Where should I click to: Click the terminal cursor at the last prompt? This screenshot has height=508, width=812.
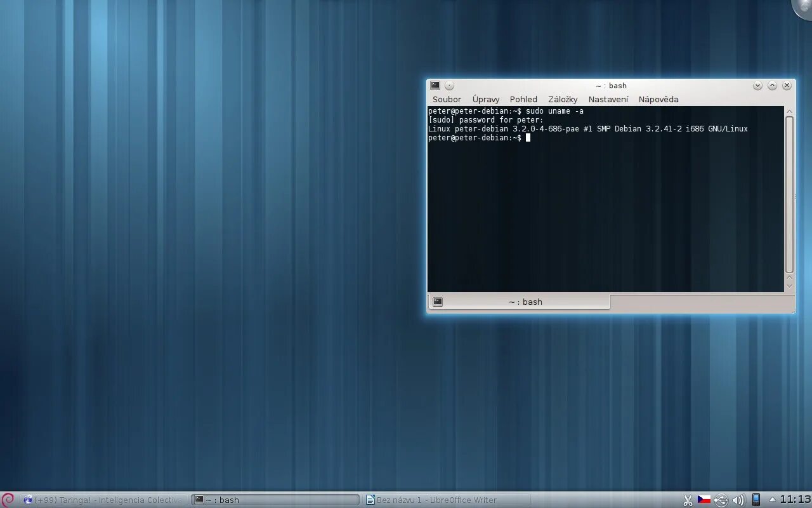coord(528,138)
